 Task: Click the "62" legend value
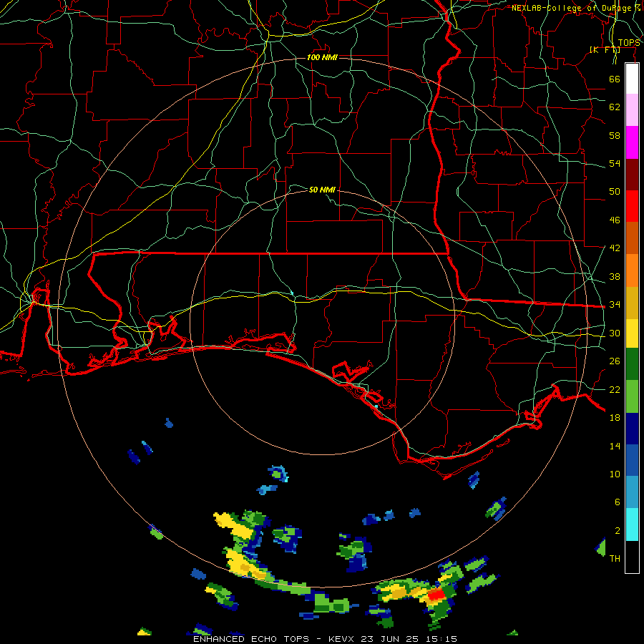(615, 107)
